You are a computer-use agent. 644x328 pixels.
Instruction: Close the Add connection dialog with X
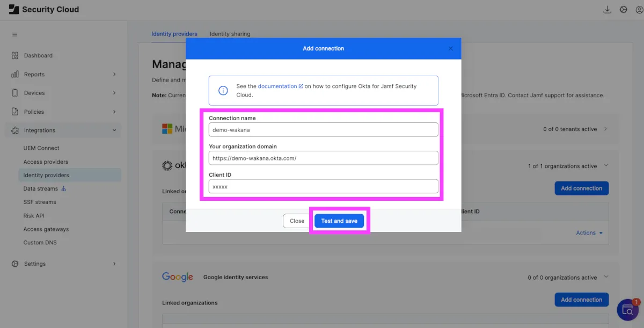[451, 48]
